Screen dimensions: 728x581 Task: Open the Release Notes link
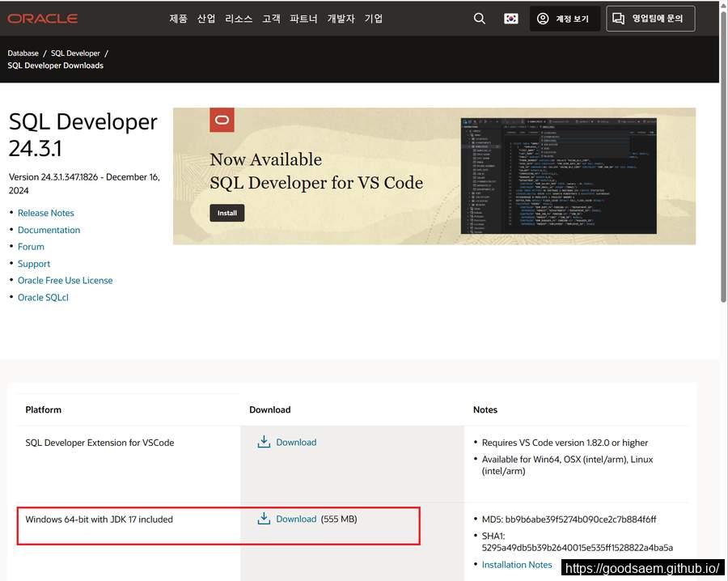click(46, 213)
